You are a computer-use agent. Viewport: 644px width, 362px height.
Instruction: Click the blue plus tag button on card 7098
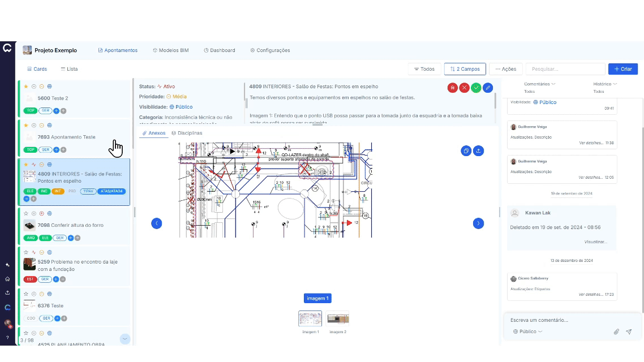(71, 238)
